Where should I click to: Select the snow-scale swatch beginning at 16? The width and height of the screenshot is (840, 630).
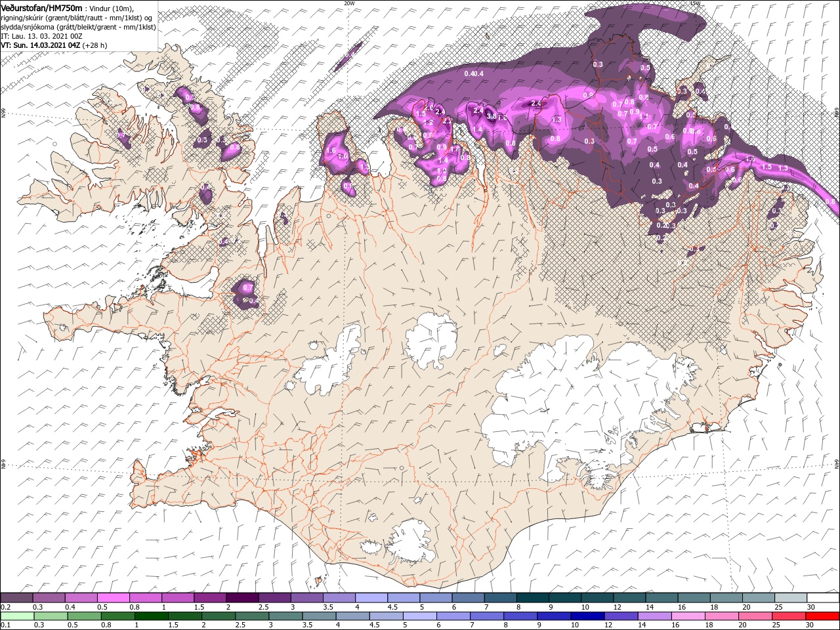click(x=694, y=598)
